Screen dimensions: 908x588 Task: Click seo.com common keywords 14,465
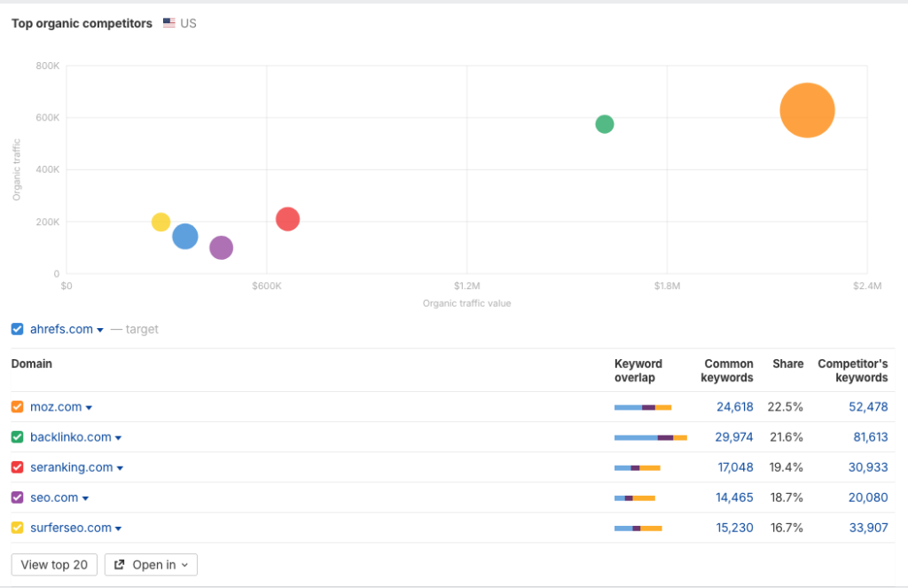[x=734, y=497]
